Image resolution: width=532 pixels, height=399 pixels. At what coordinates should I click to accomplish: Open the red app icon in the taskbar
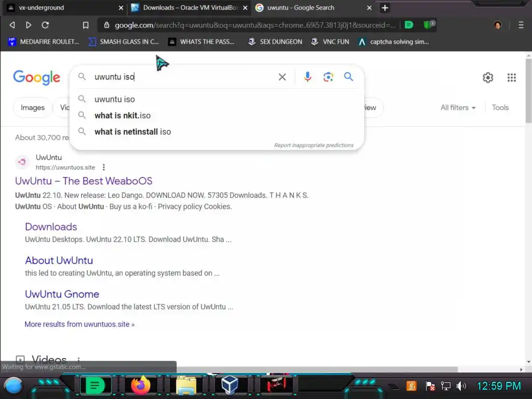(x=276, y=385)
